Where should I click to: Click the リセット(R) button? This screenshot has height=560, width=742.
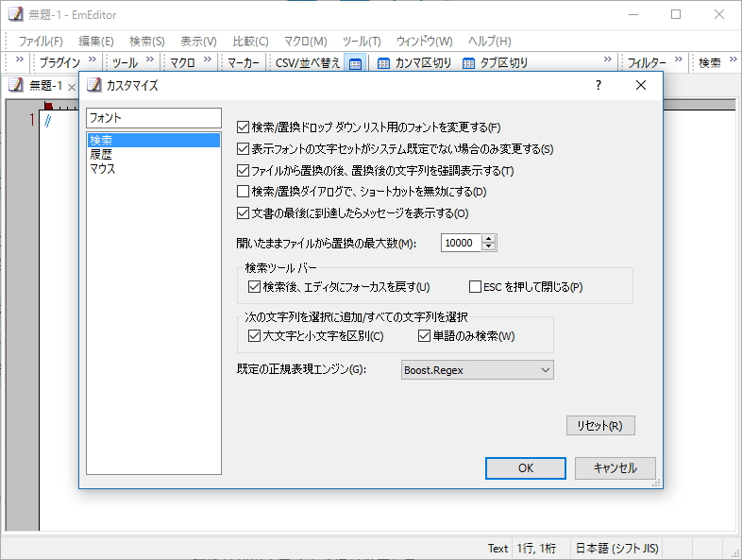[600, 426]
